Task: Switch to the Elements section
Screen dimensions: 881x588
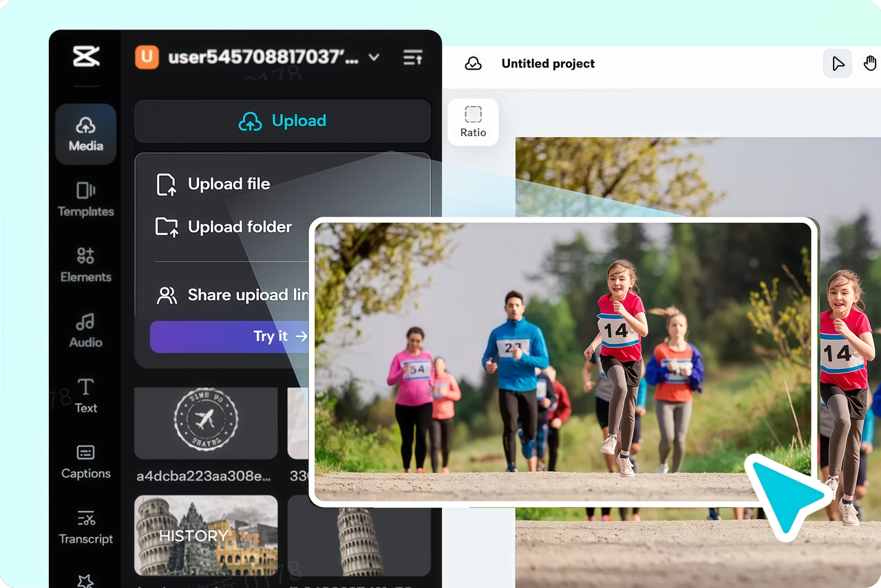Action: point(86,265)
